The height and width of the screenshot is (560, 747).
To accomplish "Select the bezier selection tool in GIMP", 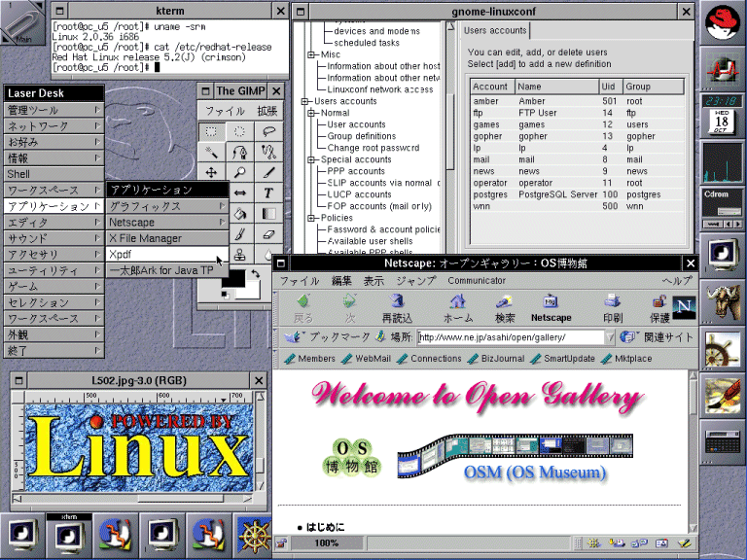I will (240, 152).
